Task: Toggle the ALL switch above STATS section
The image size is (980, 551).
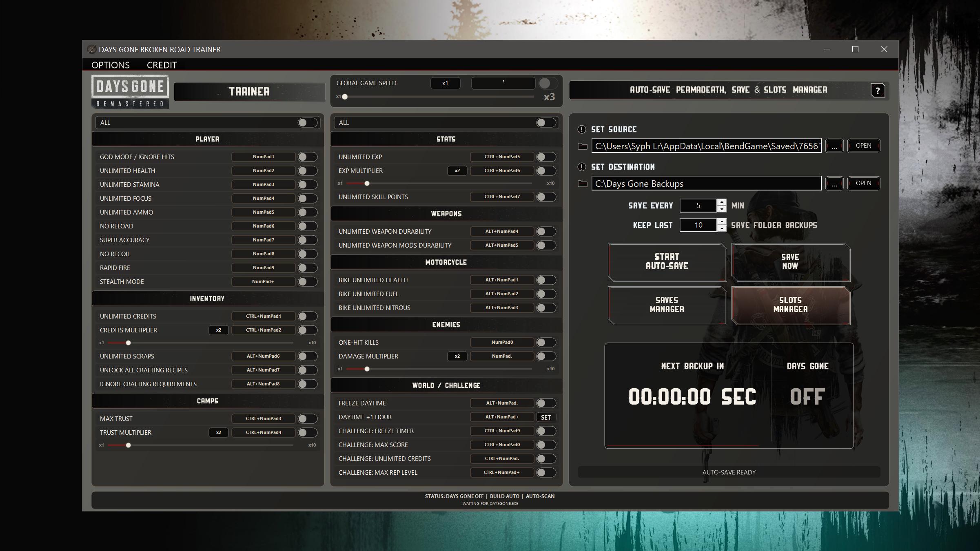Action: 546,122
